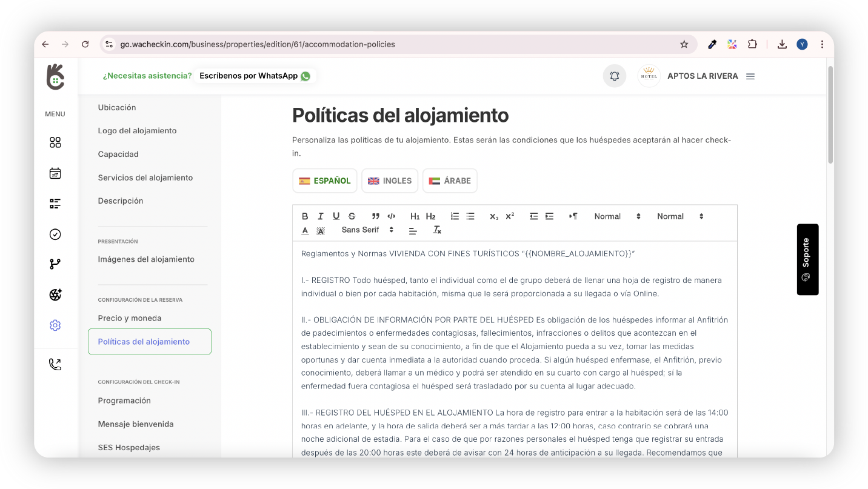Click inside the policies text editor
Screen dimensions: 868x489
[514, 345]
